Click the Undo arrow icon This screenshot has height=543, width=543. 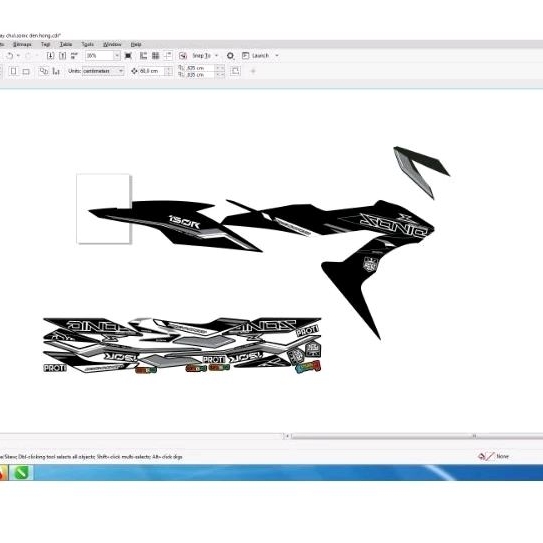pyautogui.click(x=10, y=55)
